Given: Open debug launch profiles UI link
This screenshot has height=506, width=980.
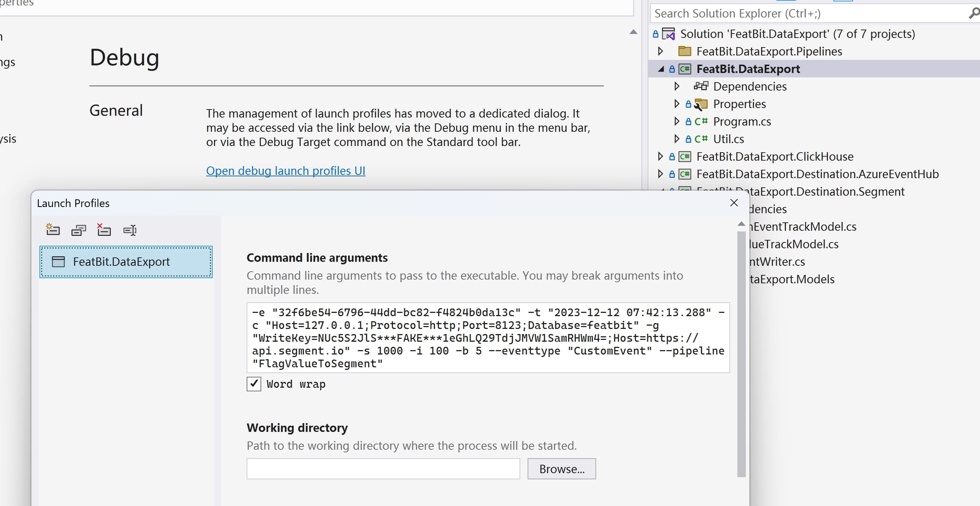Looking at the screenshot, I should pyautogui.click(x=285, y=170).
